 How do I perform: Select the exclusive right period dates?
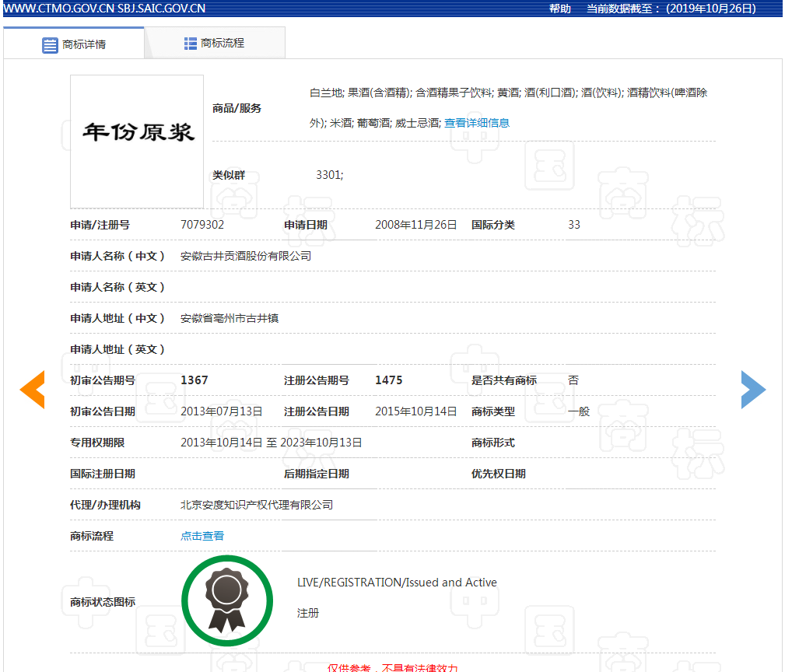click(272, 443)
